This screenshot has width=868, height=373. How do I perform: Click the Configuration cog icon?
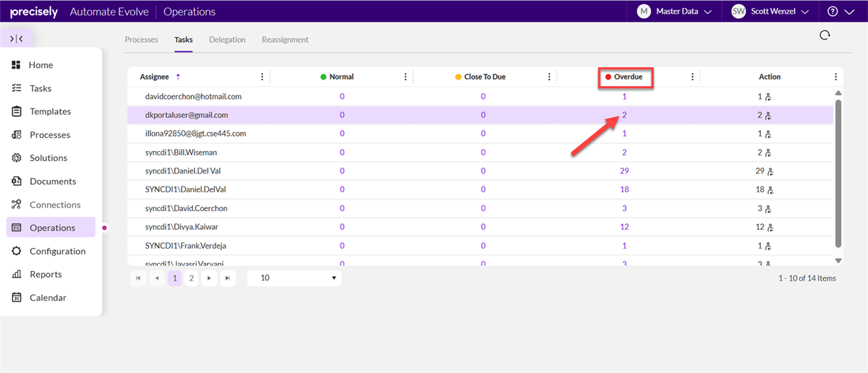coord(16,251)
